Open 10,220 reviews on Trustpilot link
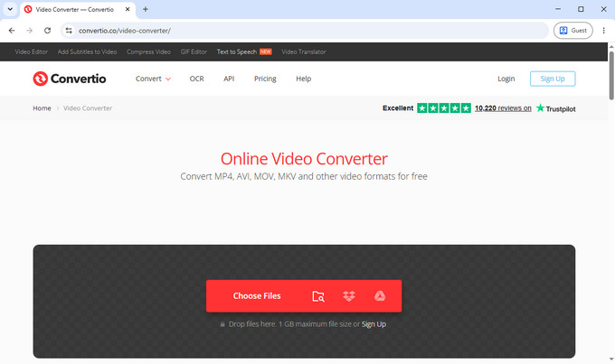Screen dimensions: 615x364 click(503, 108)
